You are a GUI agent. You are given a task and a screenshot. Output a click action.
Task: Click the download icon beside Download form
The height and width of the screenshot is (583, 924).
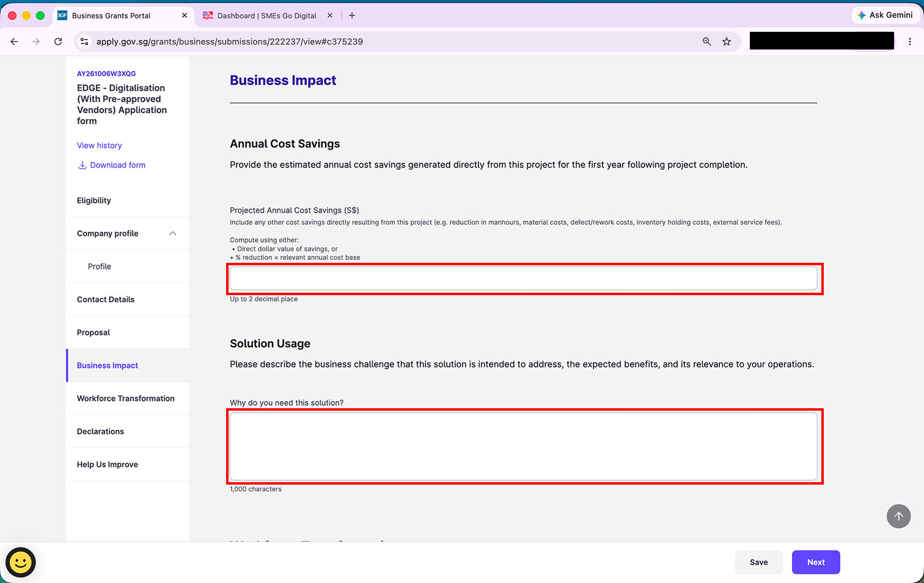point(82,165)
